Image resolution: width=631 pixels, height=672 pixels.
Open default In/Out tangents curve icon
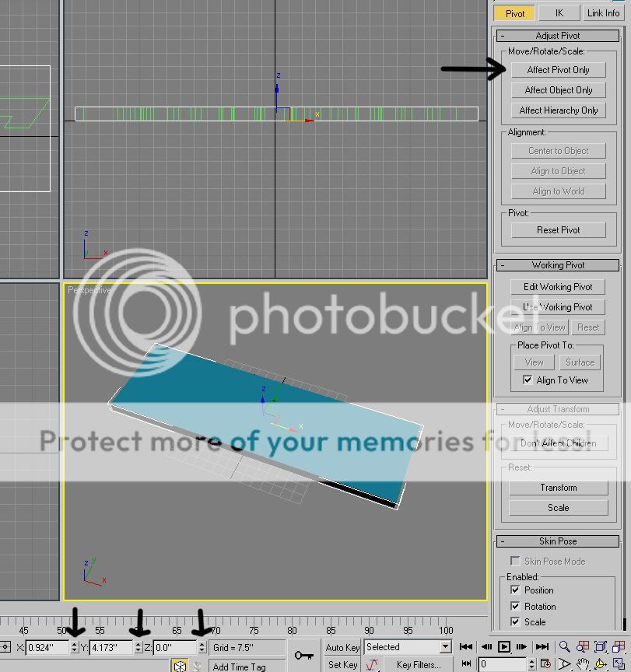pyautogui.click(x=372, y=664)
